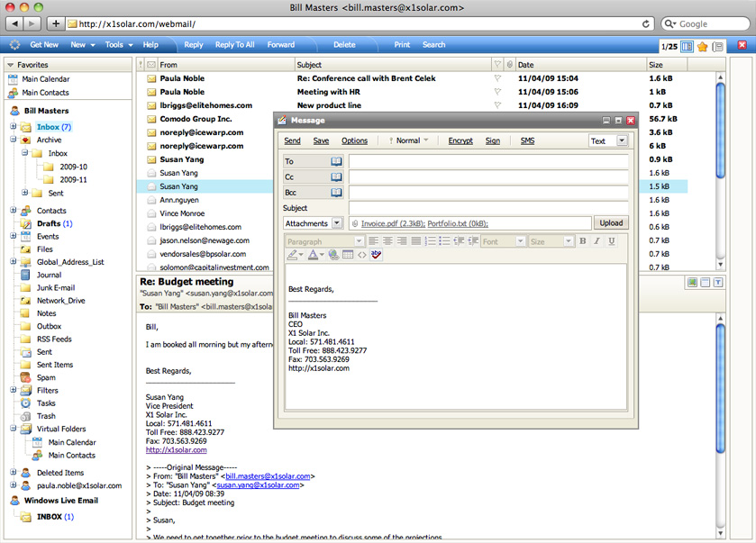Toggle underline formatting in the message editor
Screen dimensions: 756x543
point(612,241)
